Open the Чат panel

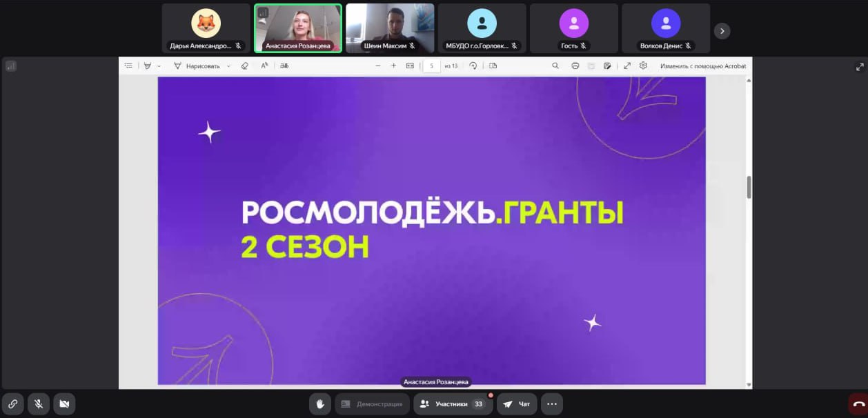coord(517,404)
